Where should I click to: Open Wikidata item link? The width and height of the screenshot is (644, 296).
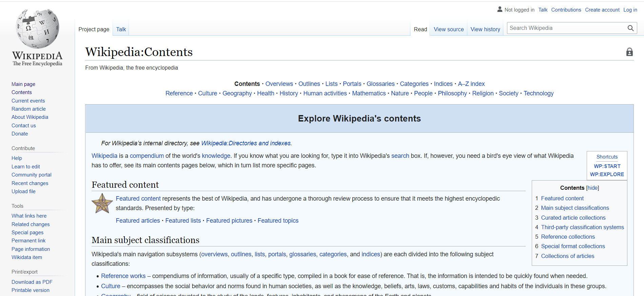27,257
